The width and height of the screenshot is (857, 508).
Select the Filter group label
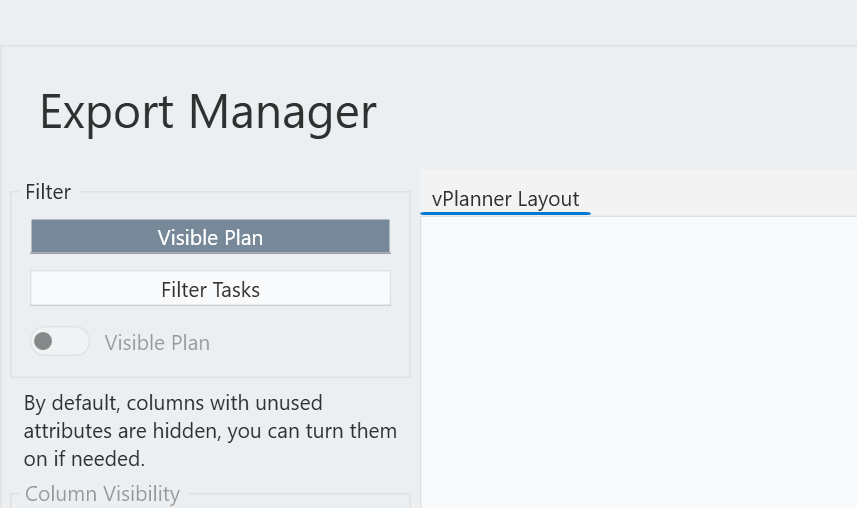[48, 192]
